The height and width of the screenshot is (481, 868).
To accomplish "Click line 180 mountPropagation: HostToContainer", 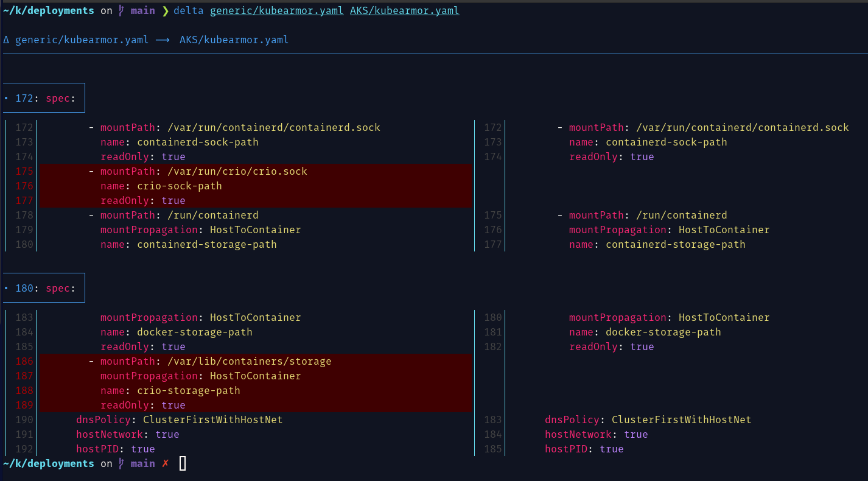I will point(670,318).
